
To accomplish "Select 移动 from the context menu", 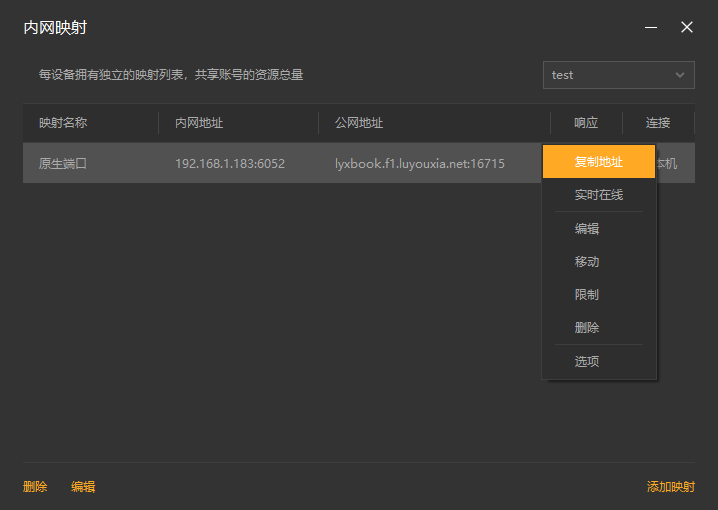I will click(x=598, y=261).
